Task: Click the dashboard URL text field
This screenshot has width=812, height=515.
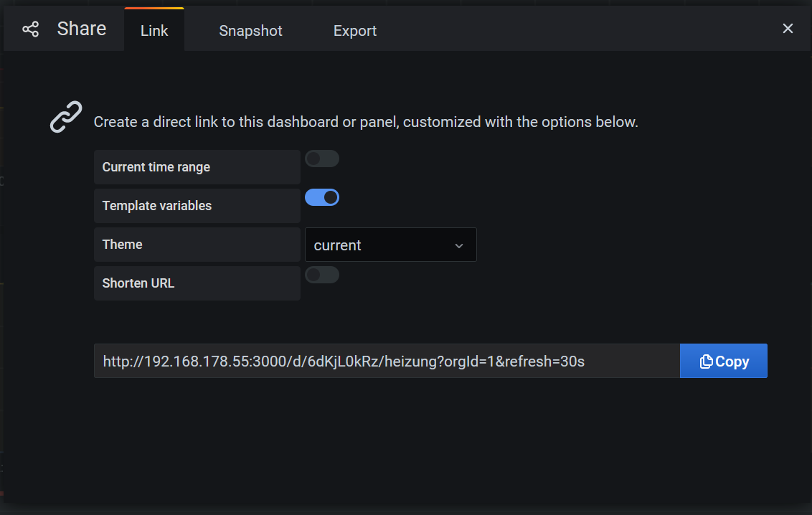Action: [386, 362]
